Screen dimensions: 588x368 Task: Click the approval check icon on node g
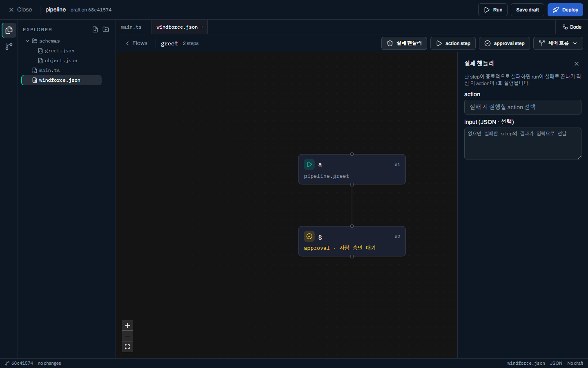pos(309,236)
